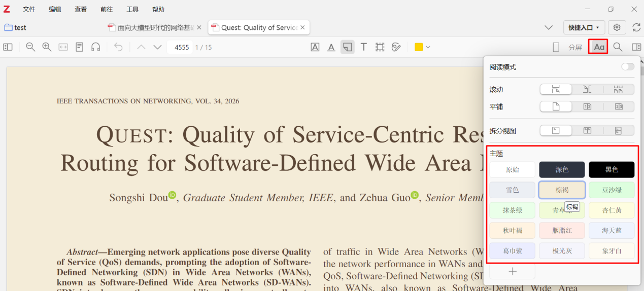Close the Quest PDF tab

coord(303,27)
